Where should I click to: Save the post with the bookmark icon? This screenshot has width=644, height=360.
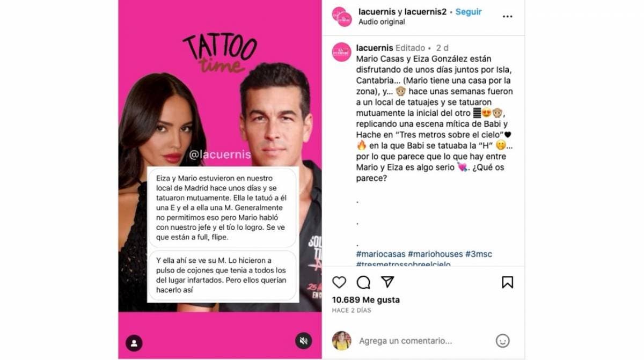[507, 282]
